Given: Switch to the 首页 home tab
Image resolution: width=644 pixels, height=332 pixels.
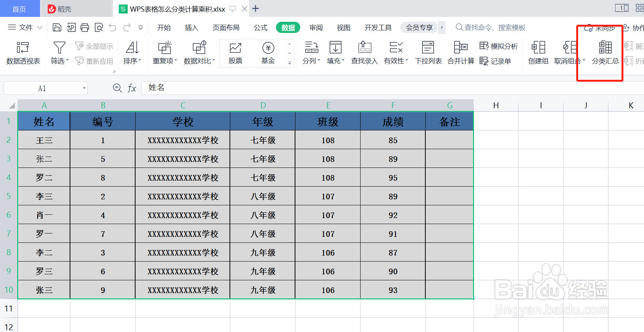Looking at the screenshot, I should click(19, 9).
